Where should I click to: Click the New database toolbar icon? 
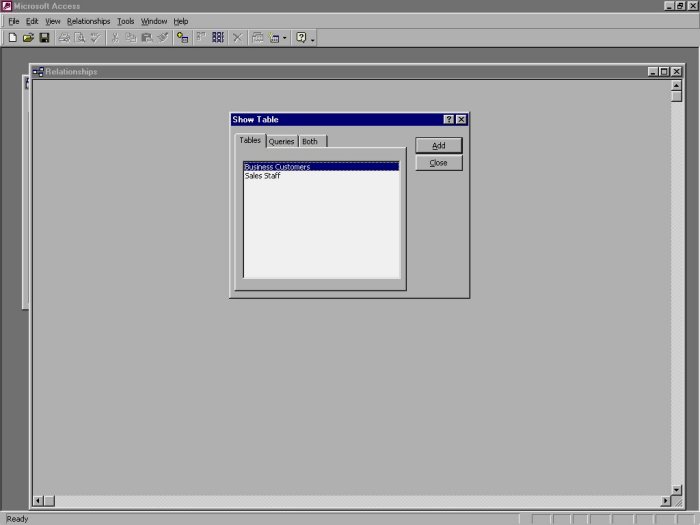(x=12, y=38)
